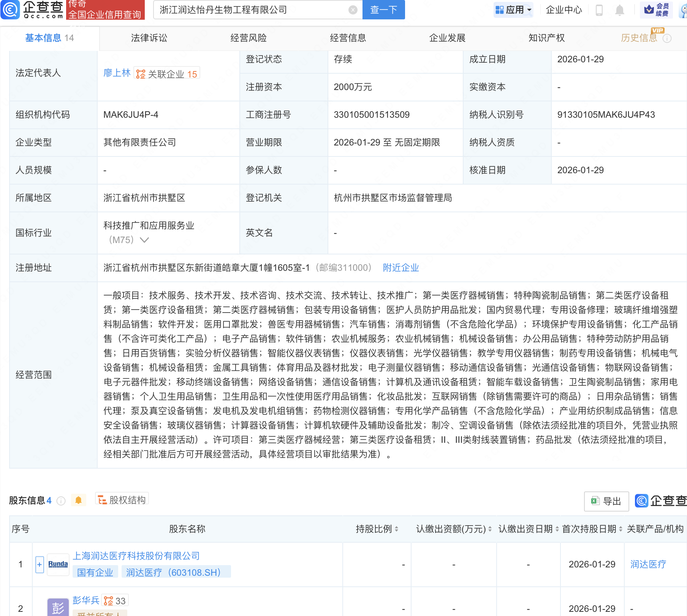Switch to the 法律诉讼 tab

point(149,38)
